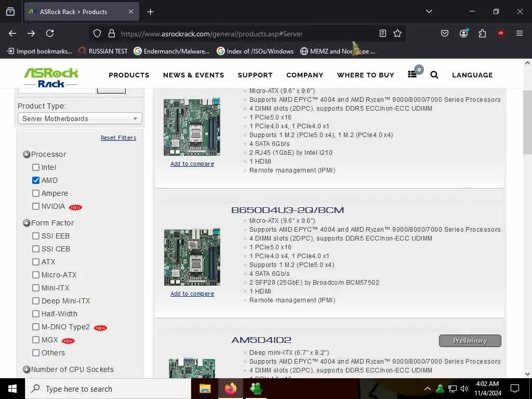The height and width of the screenshot is (399, 532).
Task: Open the Import bookmarks item
Action: tap(39, 51)
